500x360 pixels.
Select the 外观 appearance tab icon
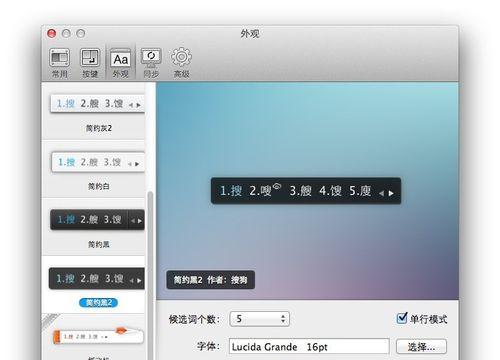coord(120,63)
